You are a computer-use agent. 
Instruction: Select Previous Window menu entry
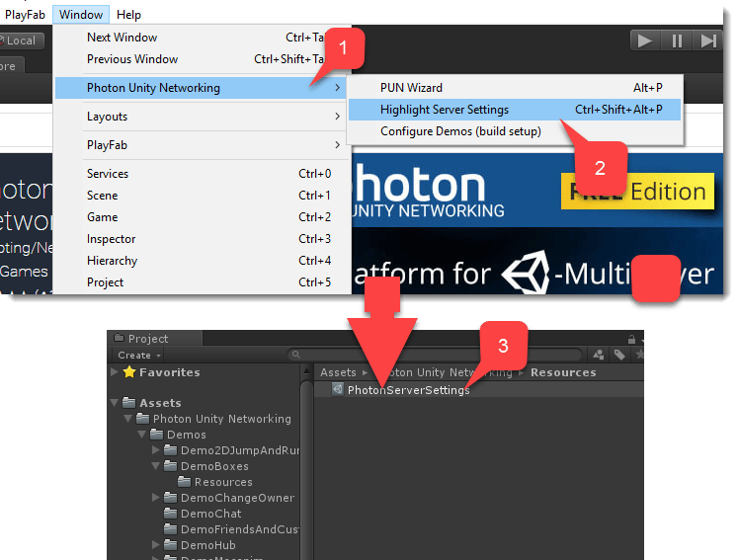tap(204, 59)
